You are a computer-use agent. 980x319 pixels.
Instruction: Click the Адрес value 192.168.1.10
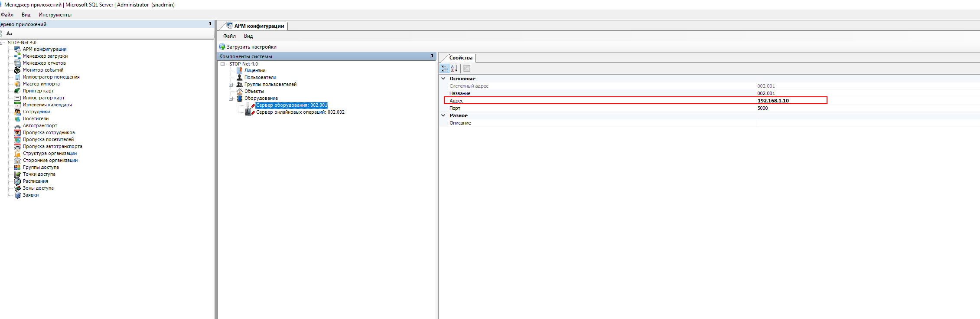point(773,101)
